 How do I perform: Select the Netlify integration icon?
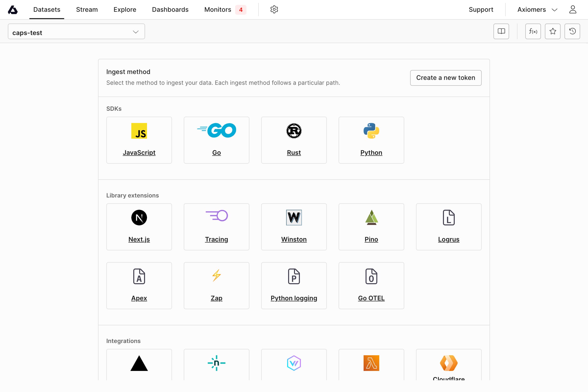(217, 363)
